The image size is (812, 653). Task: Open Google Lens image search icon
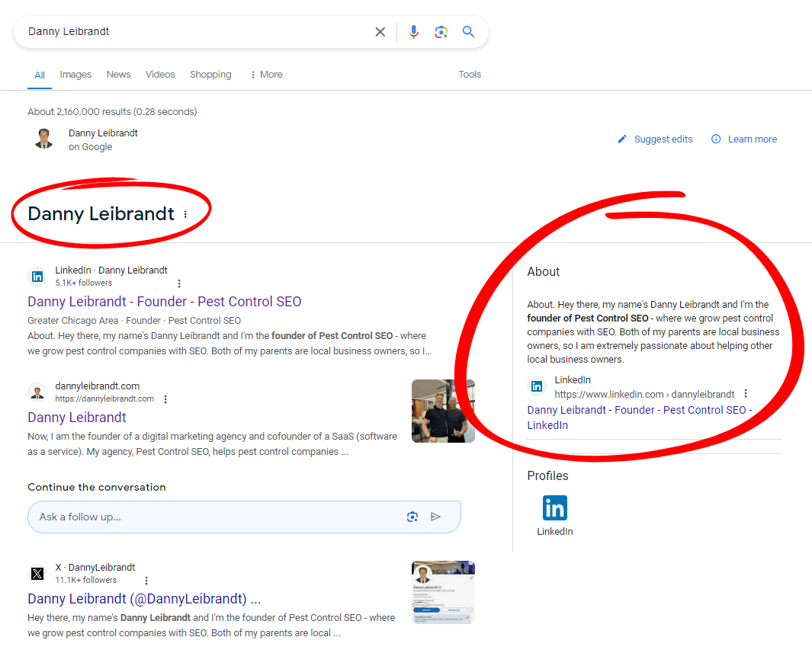[441, 32]
